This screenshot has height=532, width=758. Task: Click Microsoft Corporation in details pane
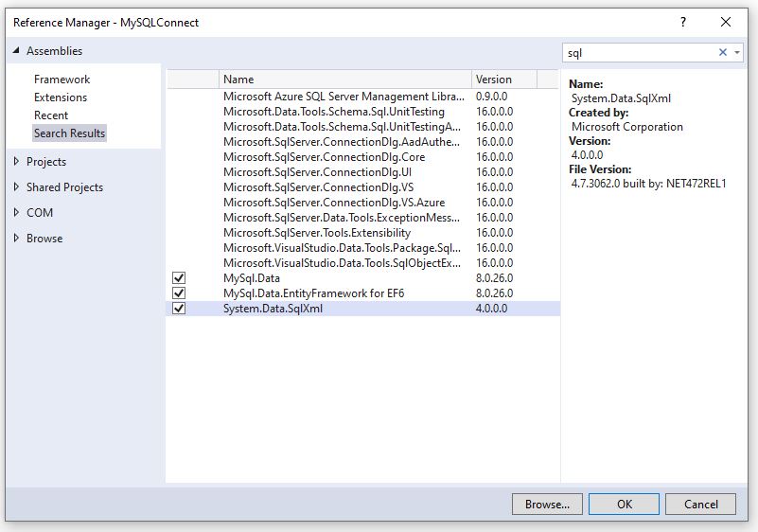[627, 127]
